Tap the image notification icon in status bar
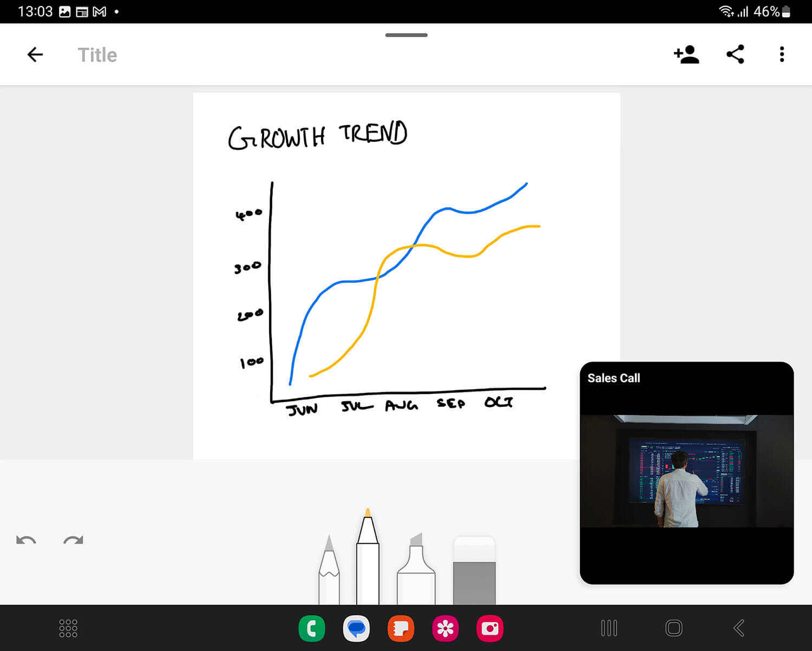 click(x=64, y=11)
